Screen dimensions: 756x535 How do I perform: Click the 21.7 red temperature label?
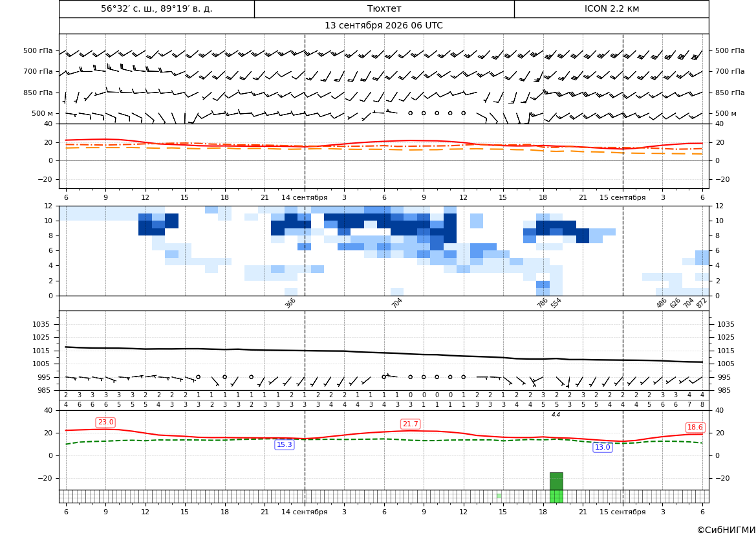tap(410, 424)
